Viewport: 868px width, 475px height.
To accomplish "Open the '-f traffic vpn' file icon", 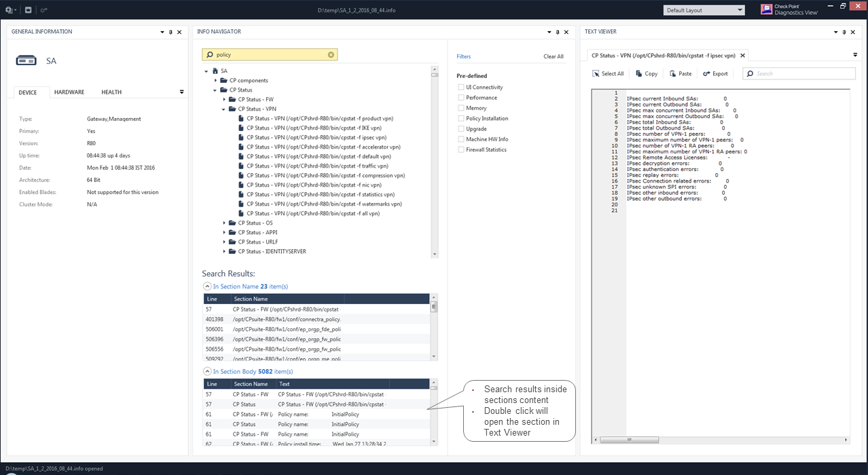I will click(x=241, y=166).
